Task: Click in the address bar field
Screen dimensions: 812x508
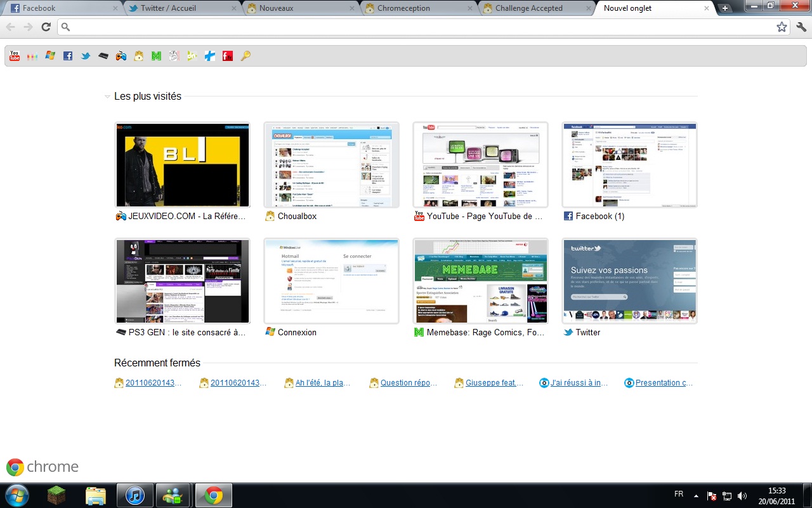Action: (x=419, y=27)
